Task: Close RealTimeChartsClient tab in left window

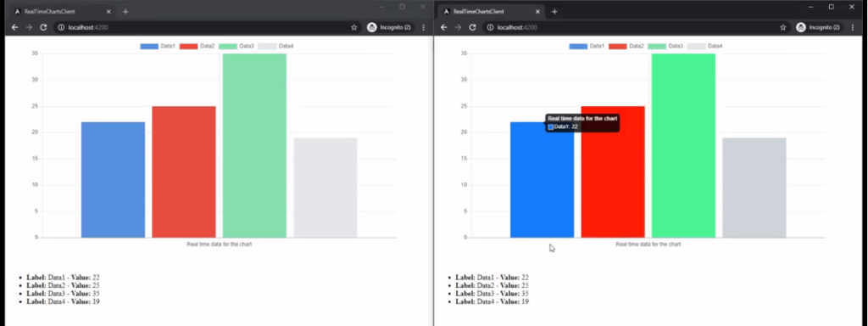Action: pos(108,12)
